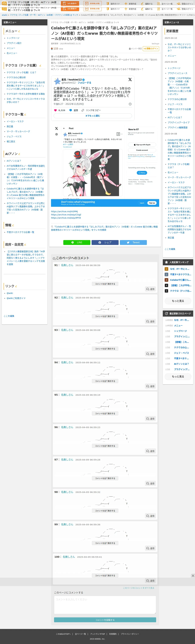Image resolution: width=195 pixels, height=644 pixels.
Task: Click the orange wiki募集中! button
Action: point(70,3)
